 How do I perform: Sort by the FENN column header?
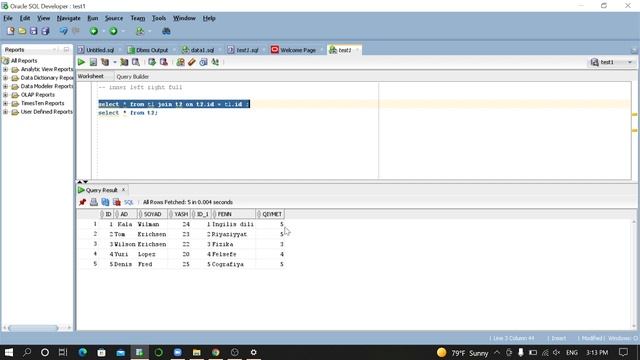[233, 214]
